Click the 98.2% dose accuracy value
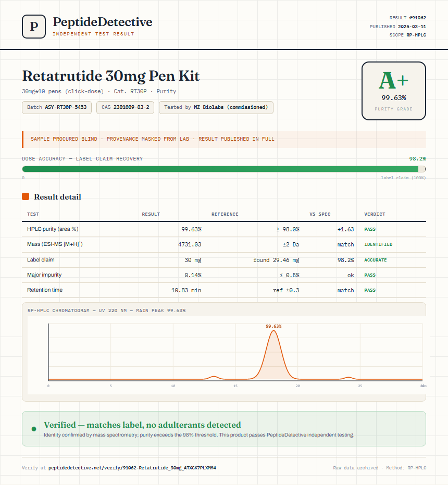The height and width of the screenshot is (485, 448). pyautogui.click(x=417, y=159)
